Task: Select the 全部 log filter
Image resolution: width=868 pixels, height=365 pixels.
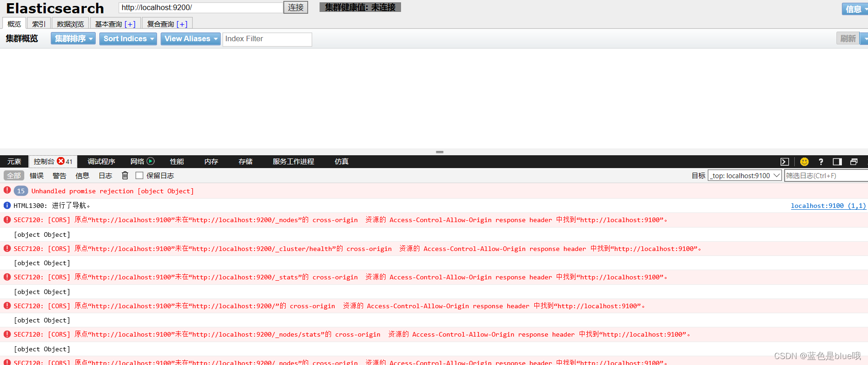Action: click(14, 175)
